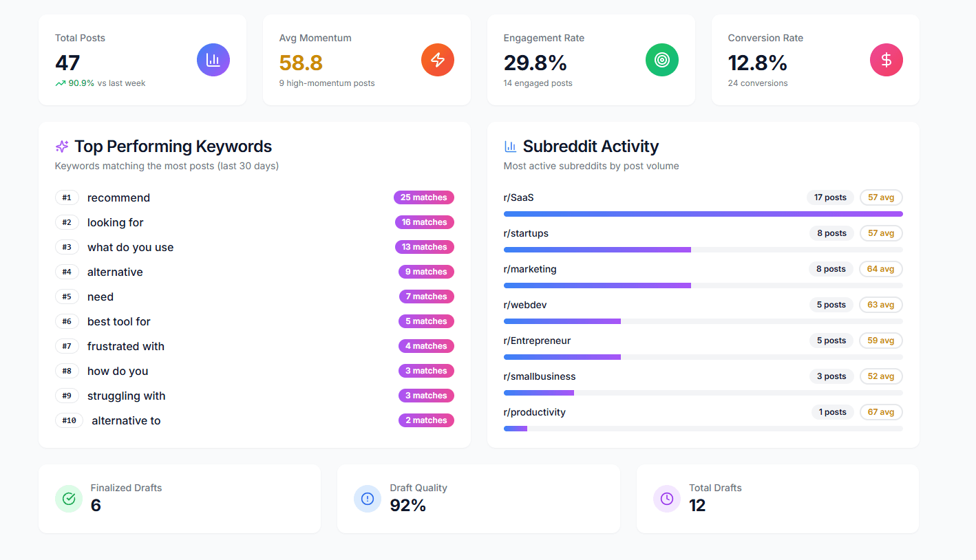Open the alternative to keyword row
The image size is (976, 560).
pos(126,420)
